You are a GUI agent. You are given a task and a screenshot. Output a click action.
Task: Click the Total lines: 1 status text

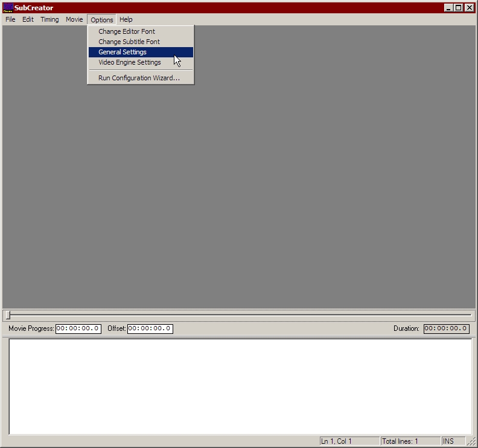point(400,441)
